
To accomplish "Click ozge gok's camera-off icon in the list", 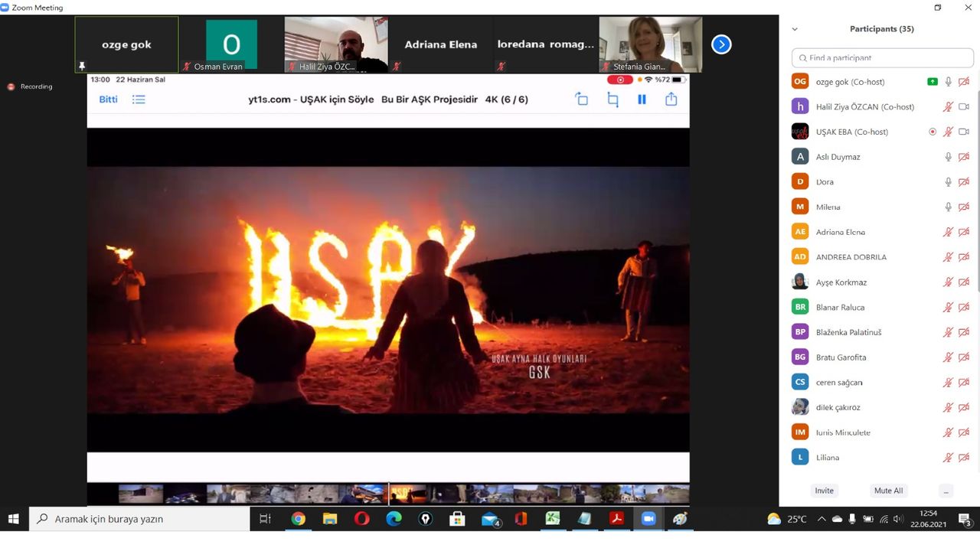I will coord(964,82).
